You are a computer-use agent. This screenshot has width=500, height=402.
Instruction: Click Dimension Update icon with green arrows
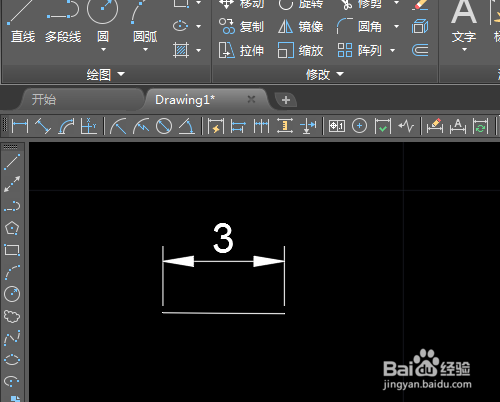(480, 127)
